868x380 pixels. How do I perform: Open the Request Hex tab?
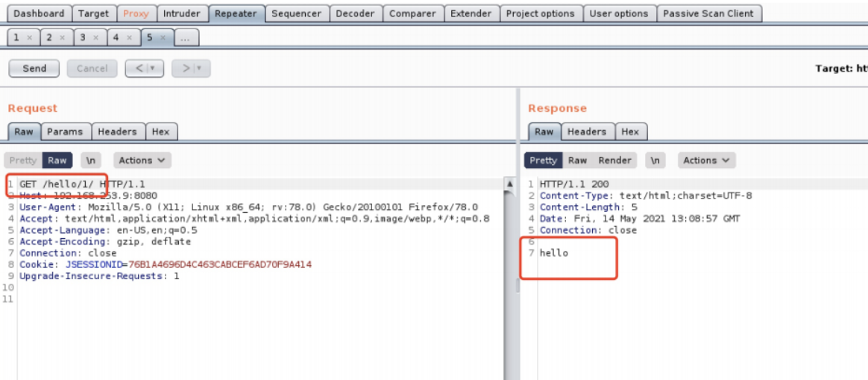pyautogui.click(x=161, y=131)
